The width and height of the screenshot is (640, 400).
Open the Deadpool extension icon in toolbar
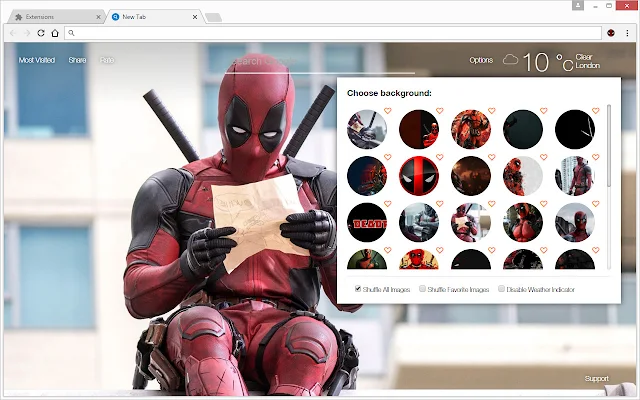tap(611, 33)
